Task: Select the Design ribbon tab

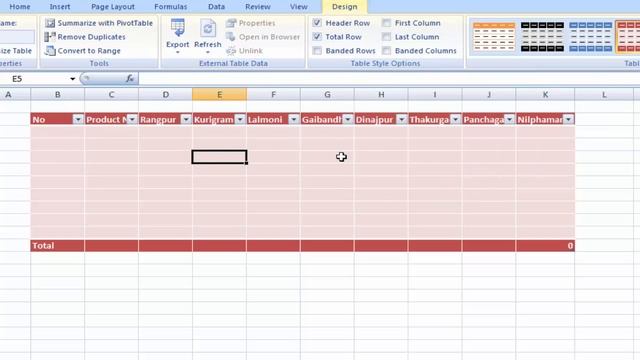Action: [x=344, y=7]
